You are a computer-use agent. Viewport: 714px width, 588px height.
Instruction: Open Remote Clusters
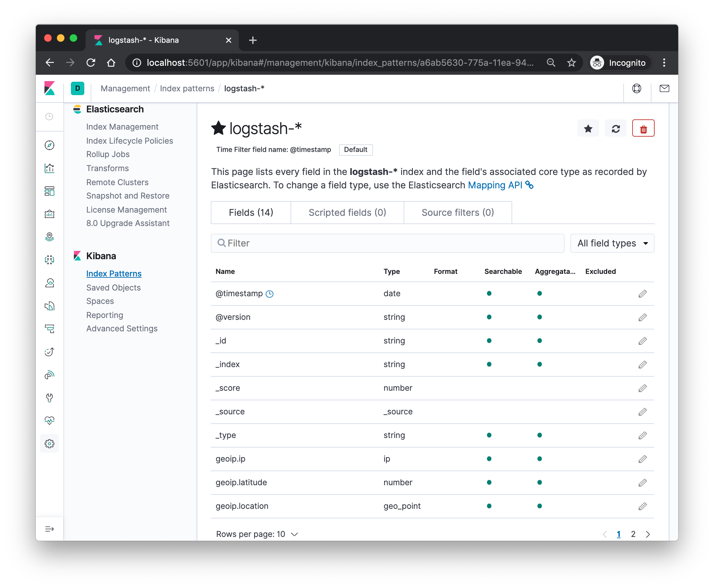pyautogui.click(x=117, y=182)
